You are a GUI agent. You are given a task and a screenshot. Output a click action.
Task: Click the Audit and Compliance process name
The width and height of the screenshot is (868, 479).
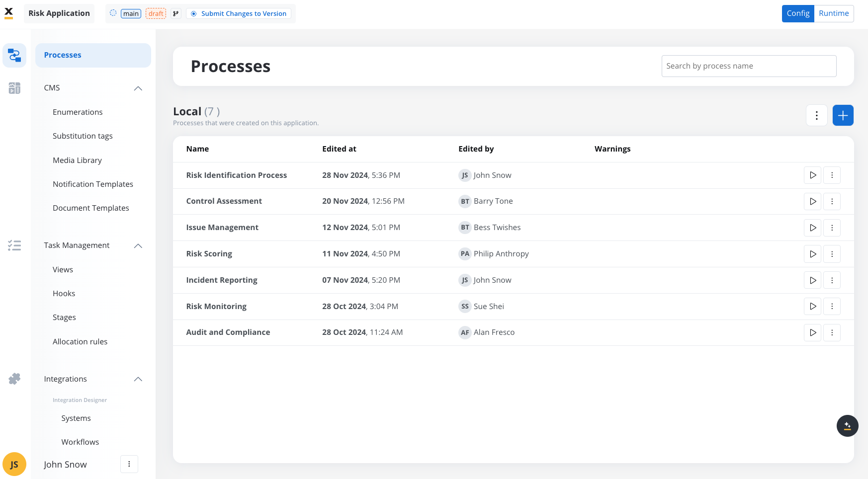tap(228, 332)
